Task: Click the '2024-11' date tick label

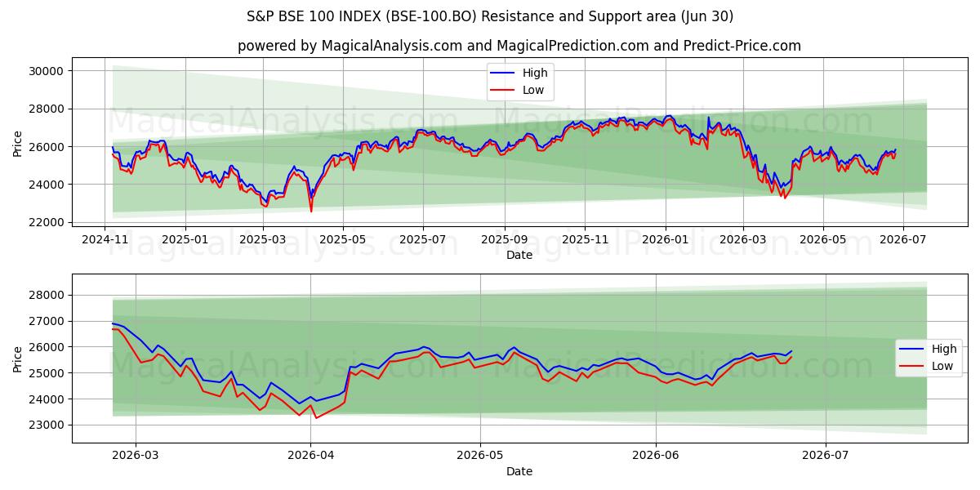Action: (x=105, y=240)
